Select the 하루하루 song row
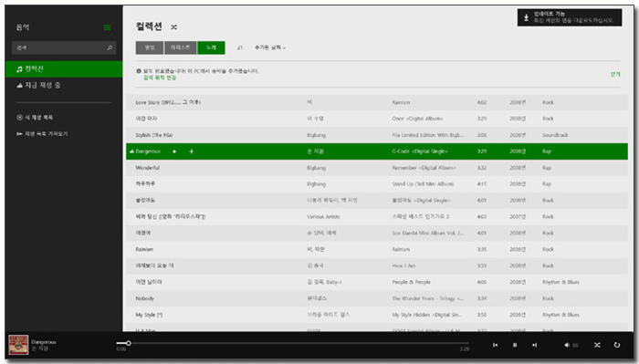Screen dimensions: 639x364 click(376, 184)
